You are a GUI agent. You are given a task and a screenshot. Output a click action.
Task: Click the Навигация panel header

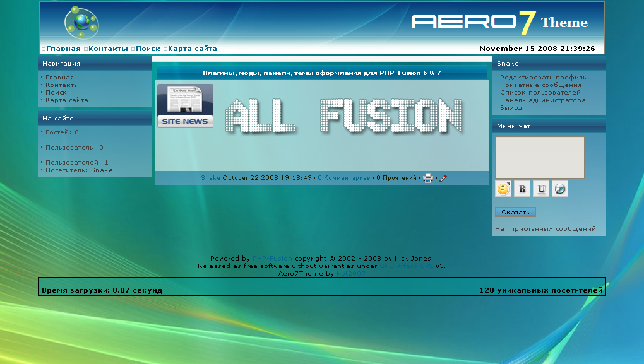coord(95,64)
